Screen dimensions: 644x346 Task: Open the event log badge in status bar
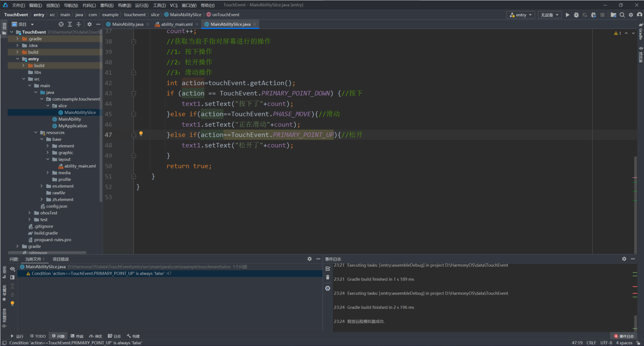(624, 336)
